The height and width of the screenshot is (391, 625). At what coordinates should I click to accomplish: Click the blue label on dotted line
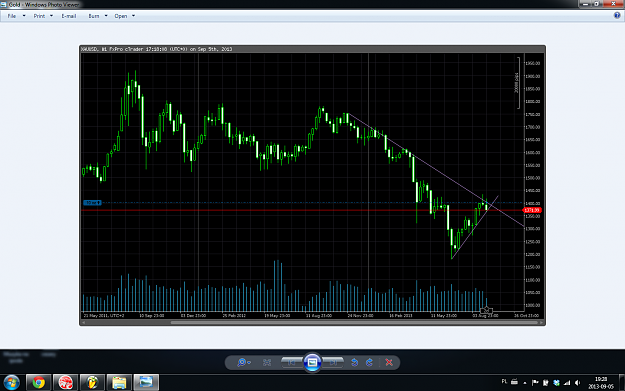pyautogui.click(x=92, y=202)
